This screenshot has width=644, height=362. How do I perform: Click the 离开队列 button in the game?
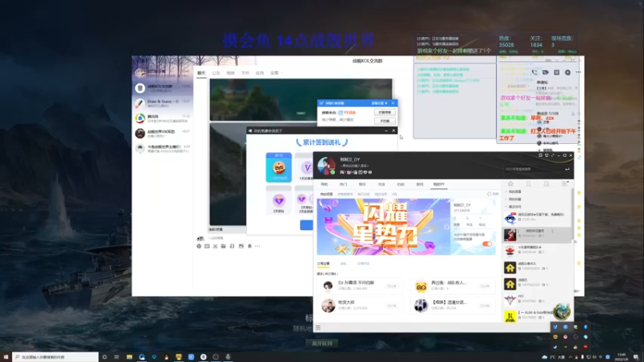(321, 343)
